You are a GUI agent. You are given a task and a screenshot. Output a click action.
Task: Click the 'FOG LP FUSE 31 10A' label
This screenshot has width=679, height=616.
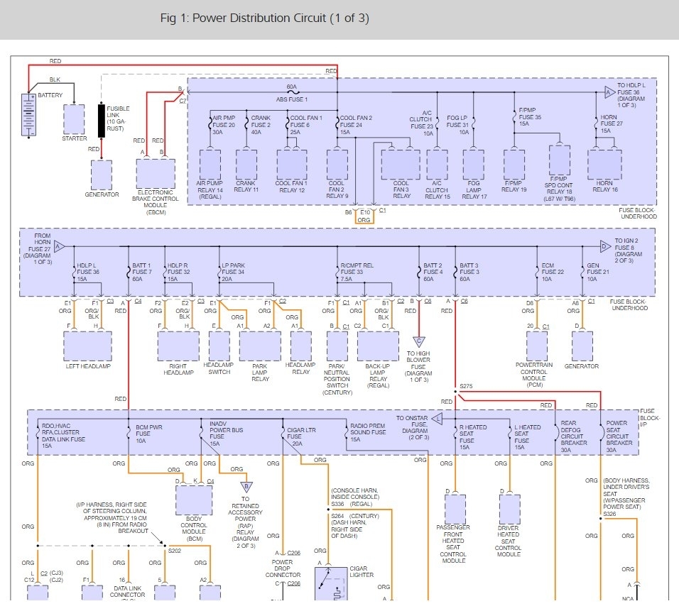click(457, 125)
